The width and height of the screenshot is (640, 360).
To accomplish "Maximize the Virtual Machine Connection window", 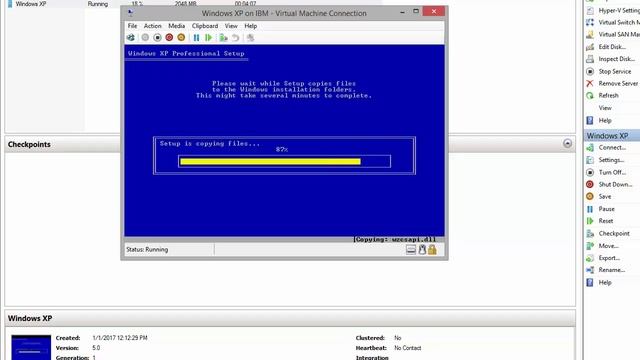I will (x=416, y=11).
